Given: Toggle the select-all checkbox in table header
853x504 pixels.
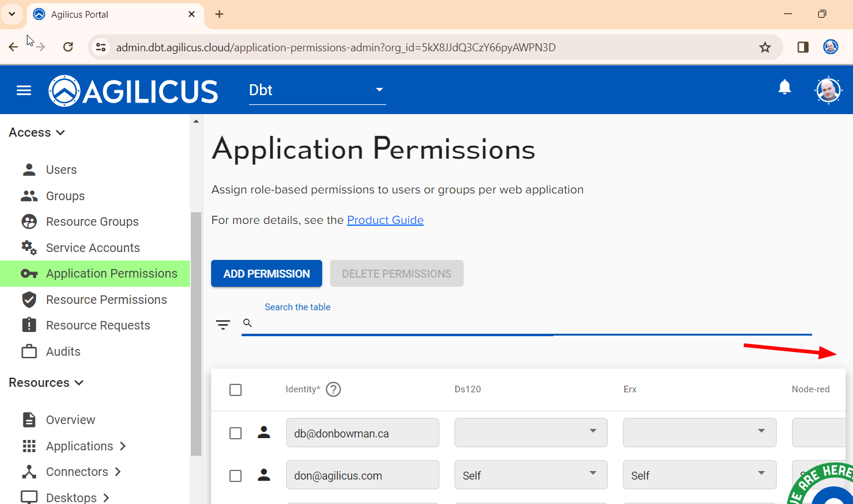Looking at the screenshot, I should click(236, 390).
